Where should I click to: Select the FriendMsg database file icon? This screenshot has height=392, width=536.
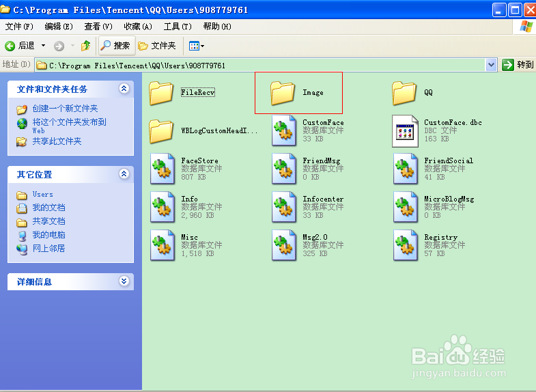click(x=284, y=169)
